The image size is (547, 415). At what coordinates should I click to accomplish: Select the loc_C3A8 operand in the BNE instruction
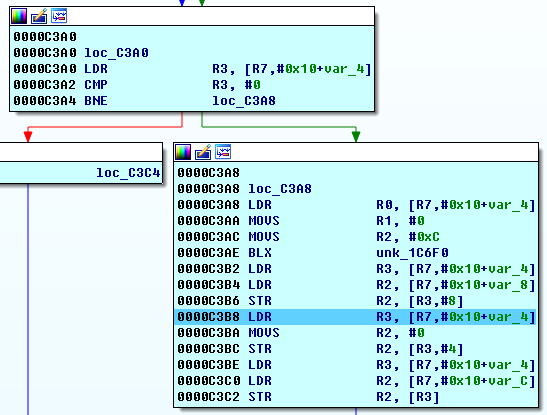[x=244, y=101]
